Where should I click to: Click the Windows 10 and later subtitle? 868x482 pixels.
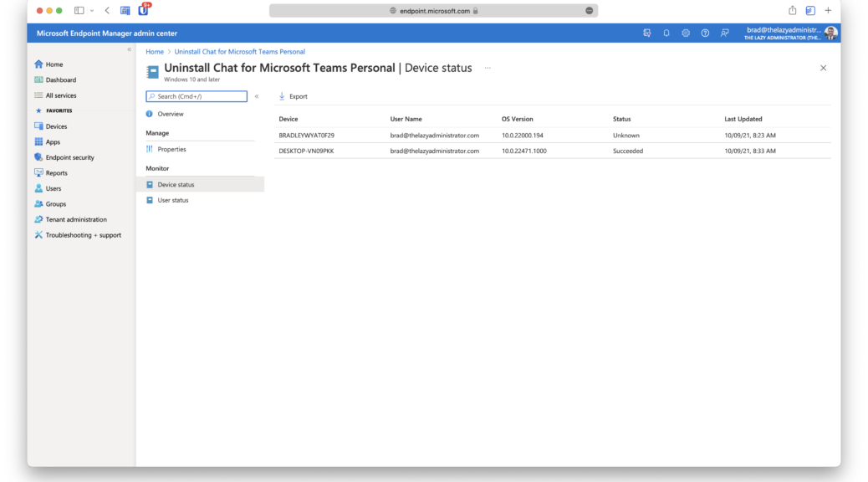coord(191,79)
